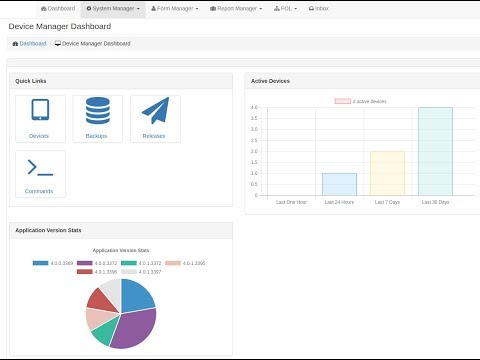
Task: Toggle the '4 active devices' legend swatch
Action: (343, 101)
